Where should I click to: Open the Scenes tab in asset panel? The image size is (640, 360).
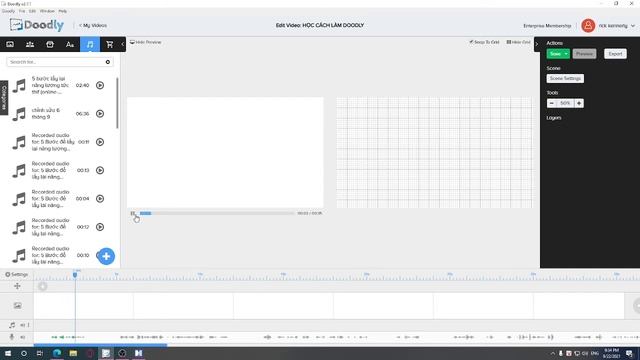pos(10,44)
